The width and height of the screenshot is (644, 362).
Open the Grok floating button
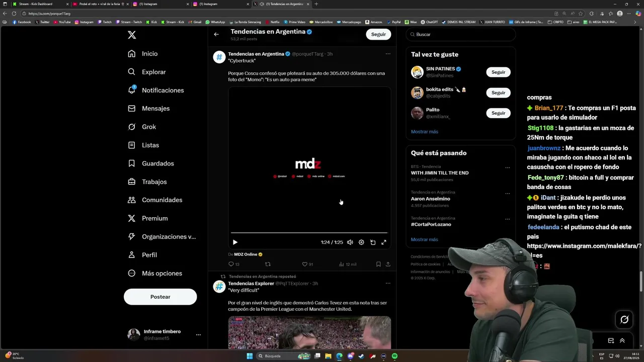pos(624,319)
